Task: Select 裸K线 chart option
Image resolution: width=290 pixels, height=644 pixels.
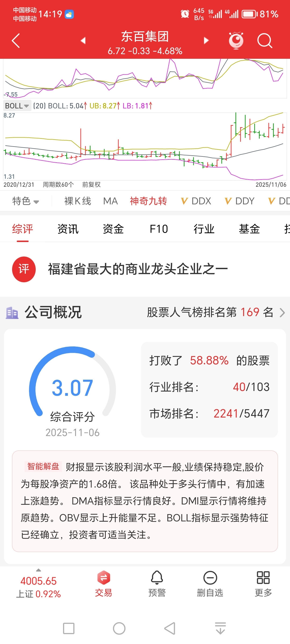Action: (78, 201)
